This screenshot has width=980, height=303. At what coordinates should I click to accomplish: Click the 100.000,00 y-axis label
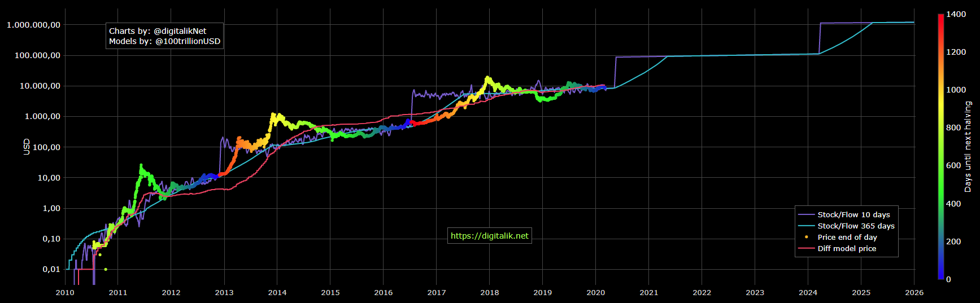37,55
